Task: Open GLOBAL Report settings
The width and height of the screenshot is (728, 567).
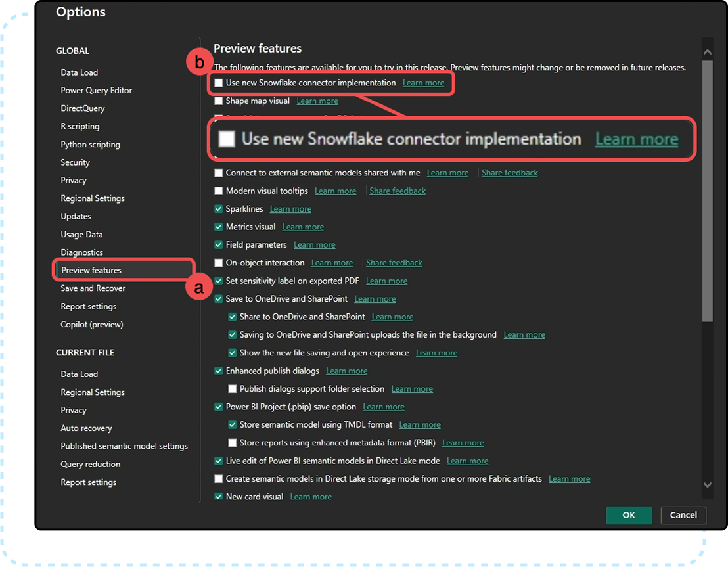Action: click(88, 306)
